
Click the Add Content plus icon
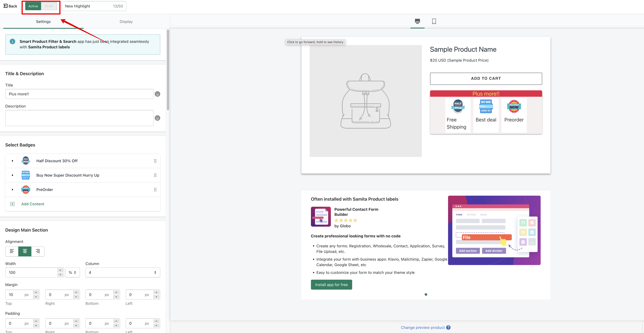click(x=12, y=204)
